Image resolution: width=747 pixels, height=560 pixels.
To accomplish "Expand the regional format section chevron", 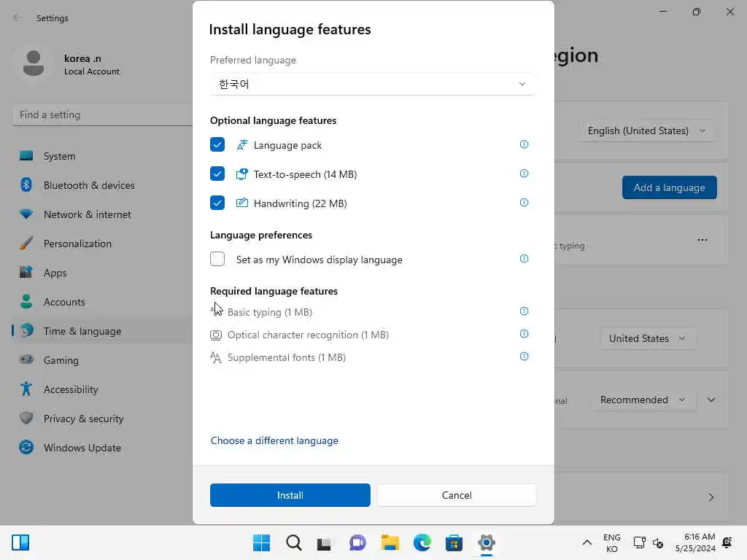I will pos(711,400).
